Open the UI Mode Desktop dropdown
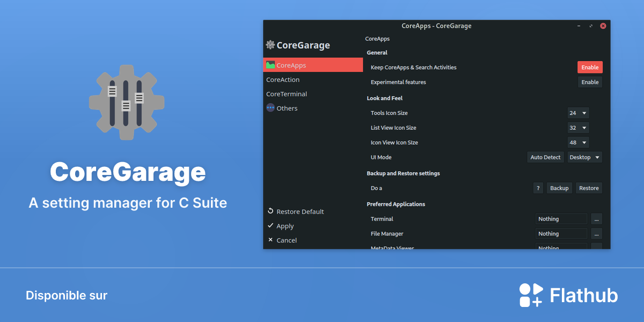644x322 pixels. [584, 157]
